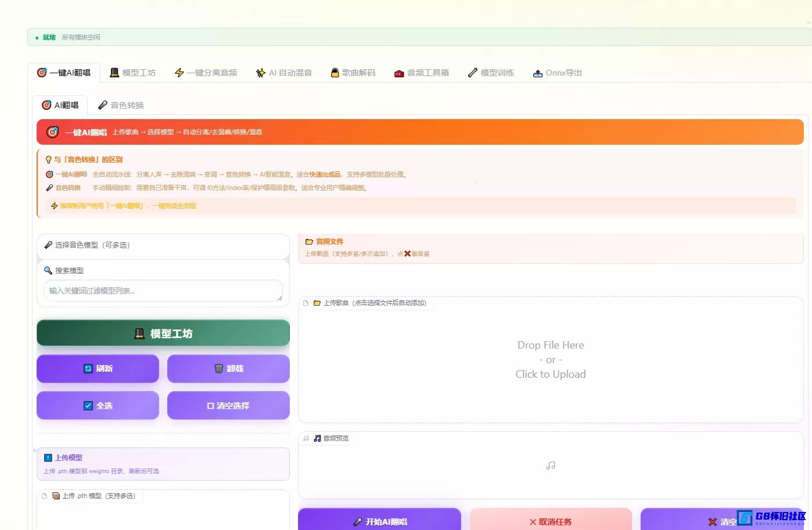Switch to the 音色转换 sub-tab

click(x=121, y=105)
